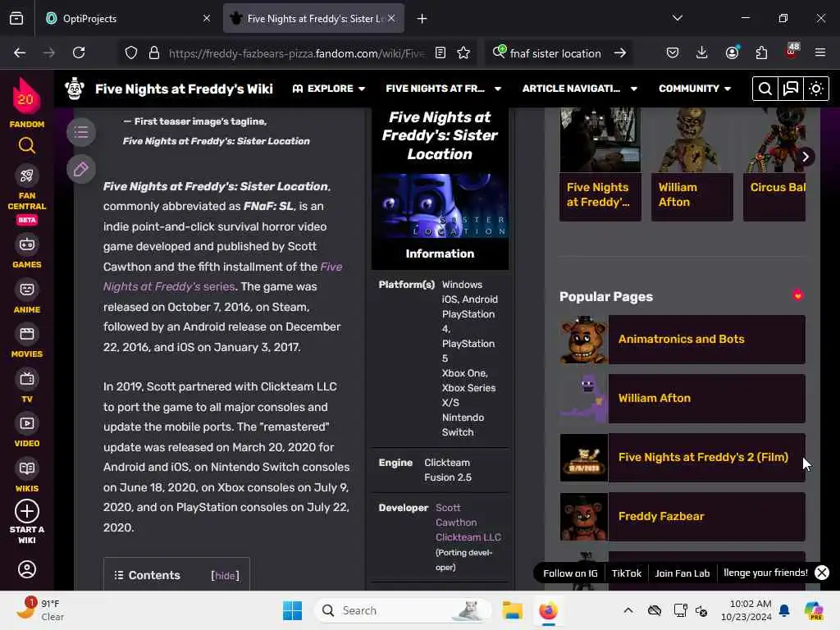Expand the Community dropdown menu

pyautogui.click(x=695, y=89)
